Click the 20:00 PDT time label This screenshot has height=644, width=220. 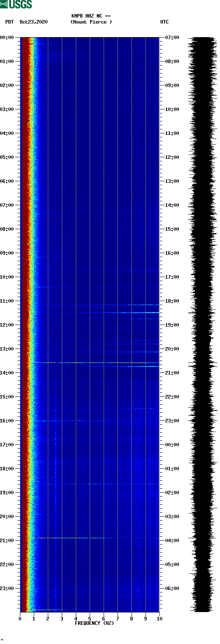click(7, 517)
